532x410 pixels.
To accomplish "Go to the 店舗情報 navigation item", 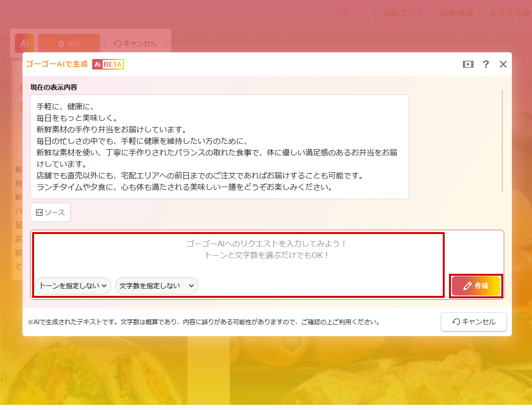I will coord(456,14).
